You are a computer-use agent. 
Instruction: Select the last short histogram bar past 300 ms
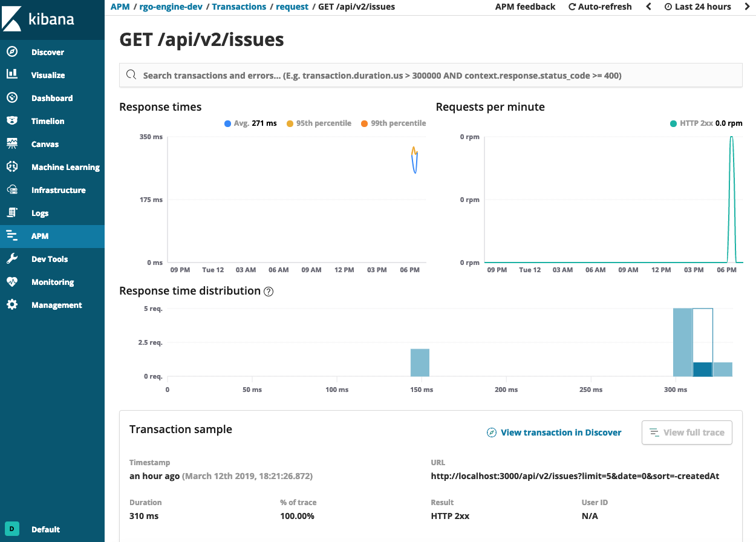(723, 369)
